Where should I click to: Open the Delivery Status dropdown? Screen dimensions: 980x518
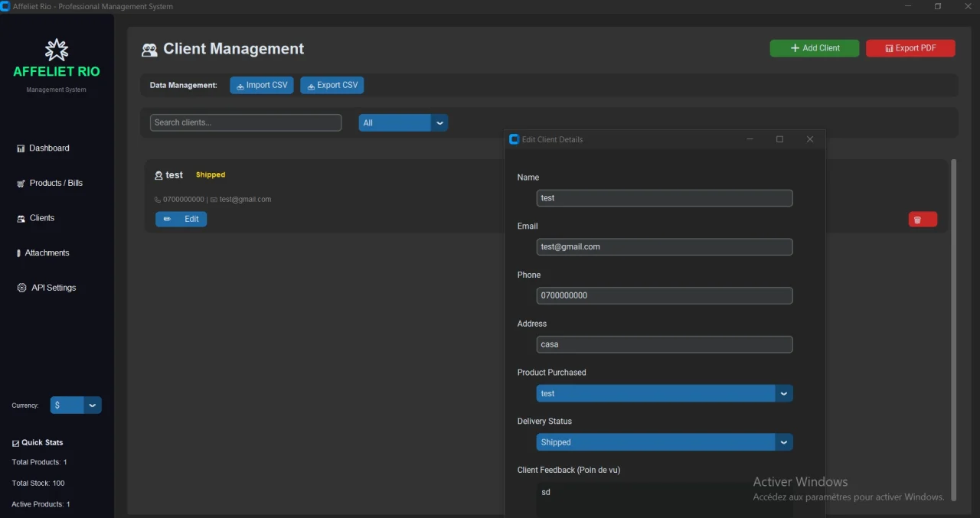point(665,443)
